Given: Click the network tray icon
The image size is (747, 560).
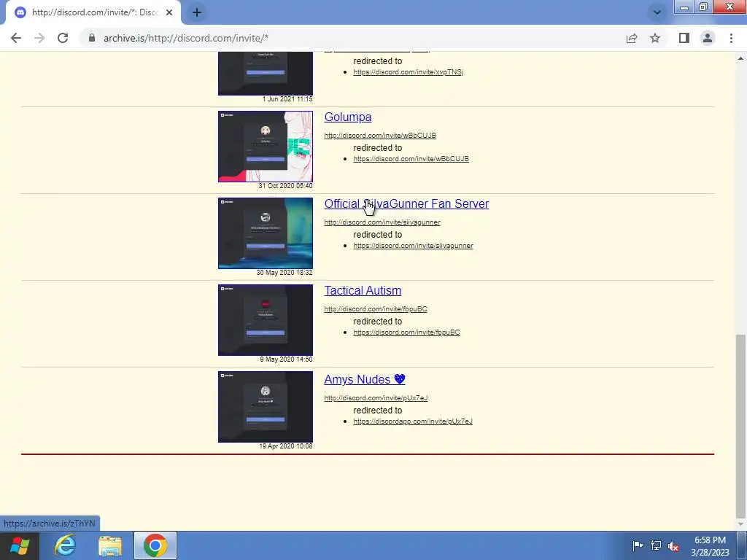Looking at the screenshot, I should 656,545.
